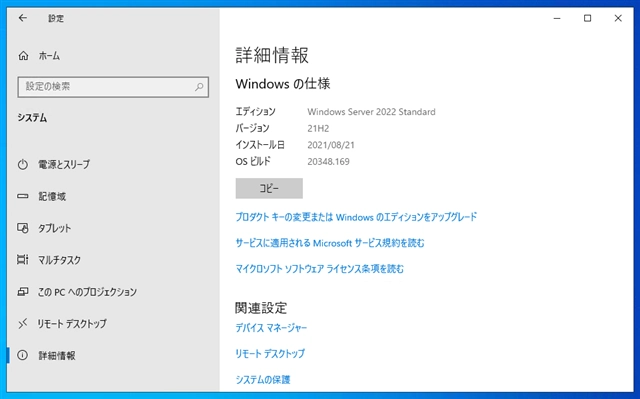Screen dimensions: 640x399
Task: Select 詳細情報 in the sidebar
Action: click(x=57, y=355)
